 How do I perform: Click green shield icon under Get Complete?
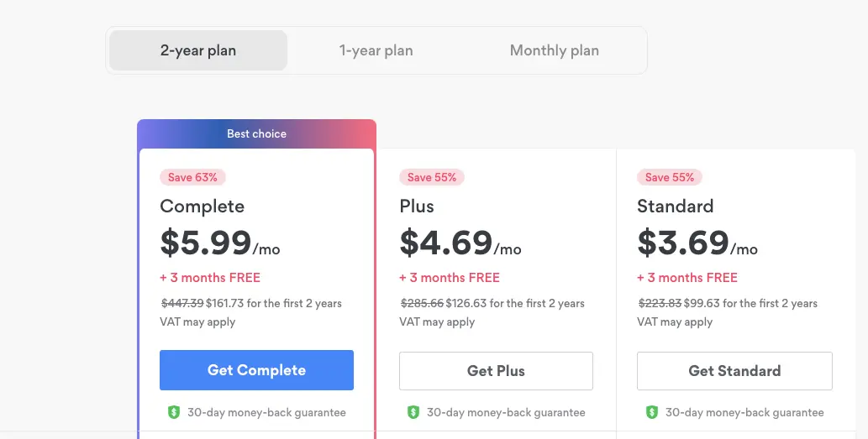pos(174,412)
